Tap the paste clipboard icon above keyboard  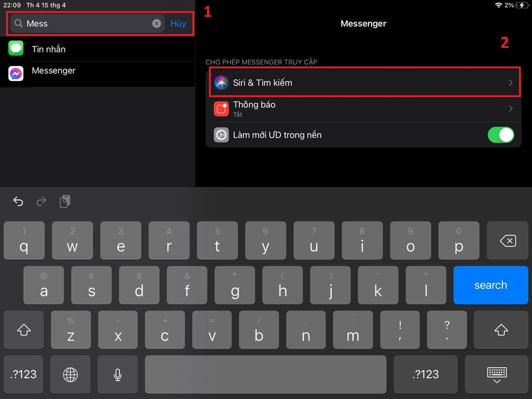pos(65,201)
